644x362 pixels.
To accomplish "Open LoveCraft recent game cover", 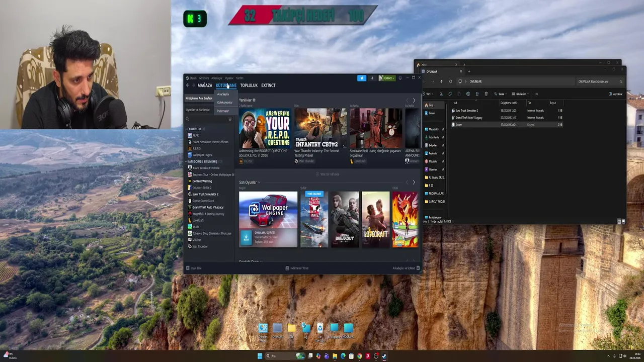I will tap(376, 219).
